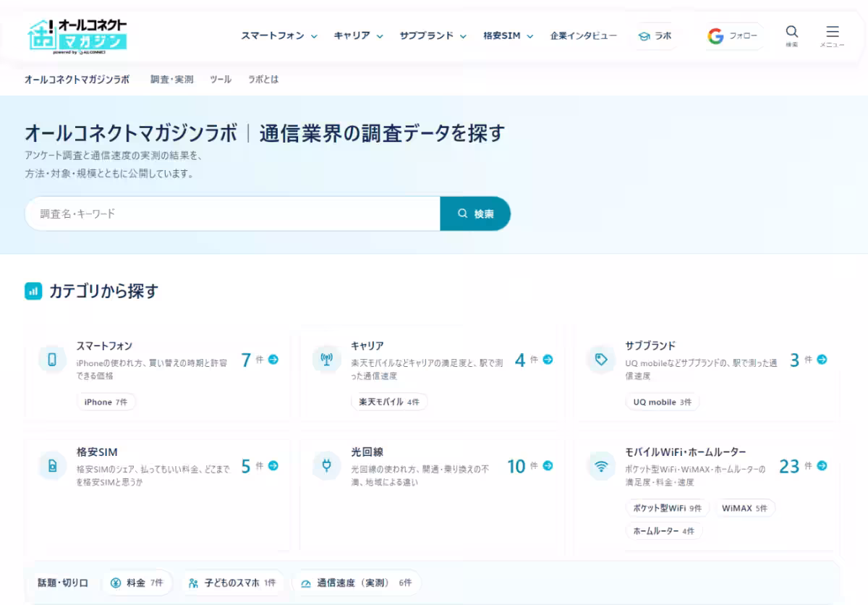Image resolution: width=868 pixels, height=605 pixels.
Task: Click the Google follow icon
Action: pyautogui.click(x=715, y=36)
